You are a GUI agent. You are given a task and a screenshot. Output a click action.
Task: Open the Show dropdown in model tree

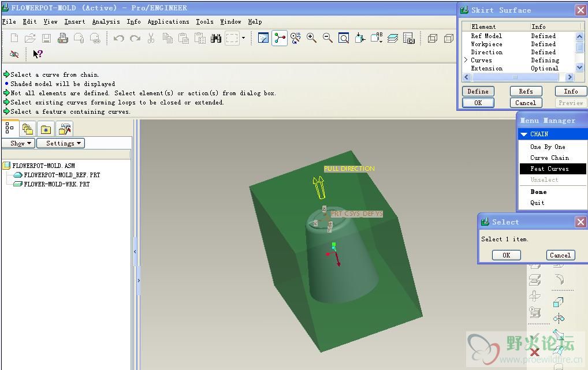(x=18, y=143)
